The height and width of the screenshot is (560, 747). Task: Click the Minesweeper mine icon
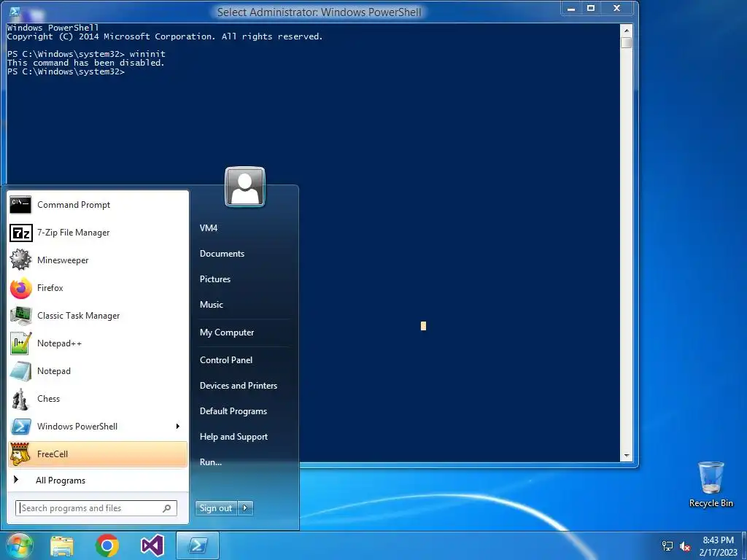[20, 260]
